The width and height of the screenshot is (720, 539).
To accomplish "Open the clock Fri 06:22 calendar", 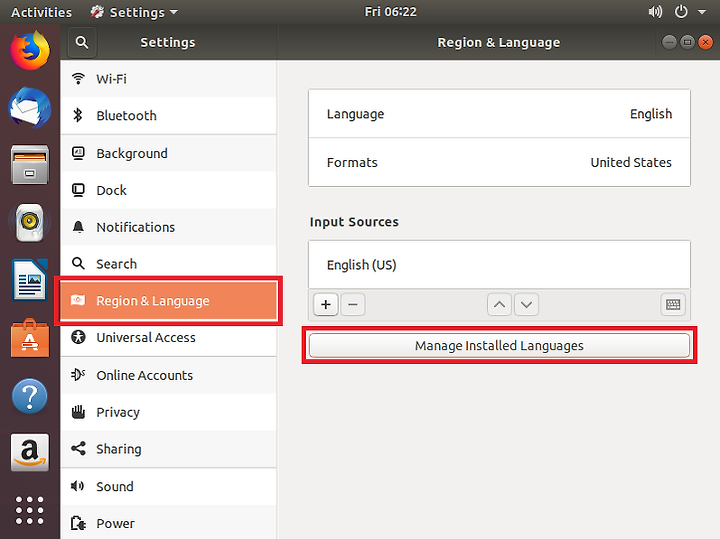I will [390, 12].
